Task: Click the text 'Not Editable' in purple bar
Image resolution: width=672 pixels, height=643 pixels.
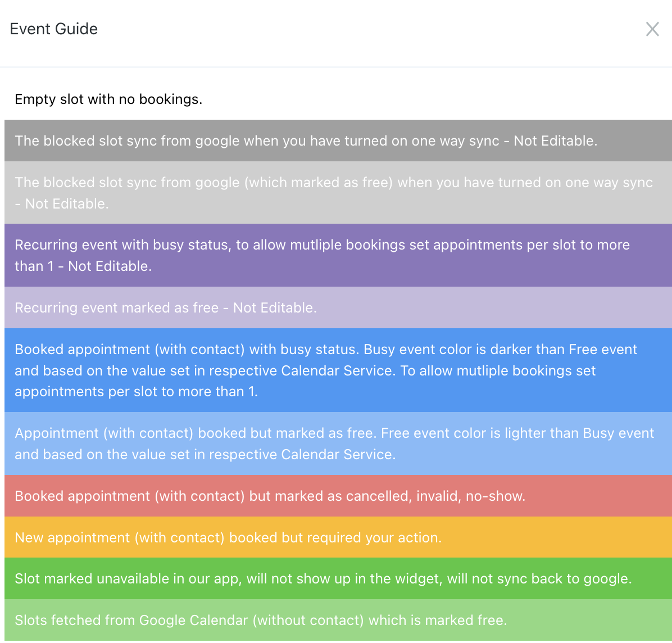Action: point(110,266)
